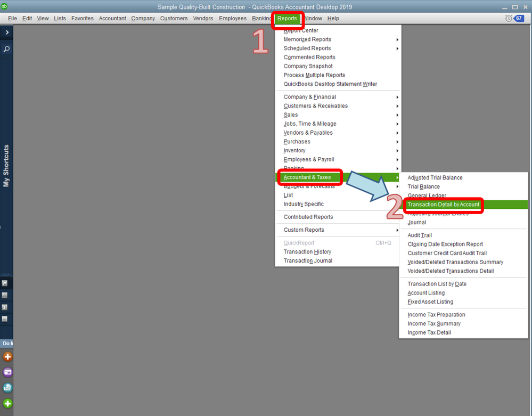Open Contributed Reports
The width and height of the screenshot is (532, 416).
coord(308,217)
